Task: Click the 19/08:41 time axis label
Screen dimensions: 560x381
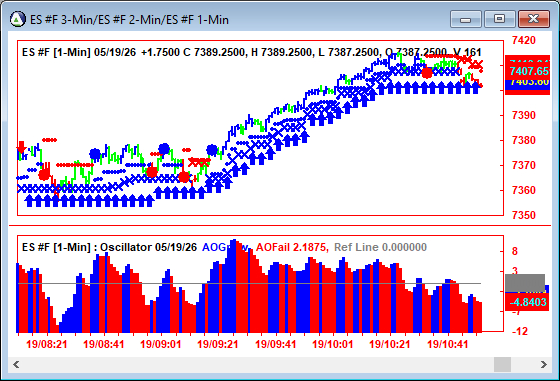Action: tap(104, 345)
